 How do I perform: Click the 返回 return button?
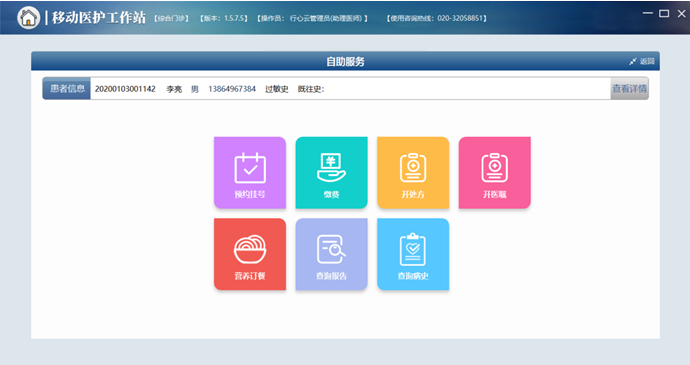tap(642, 61)
